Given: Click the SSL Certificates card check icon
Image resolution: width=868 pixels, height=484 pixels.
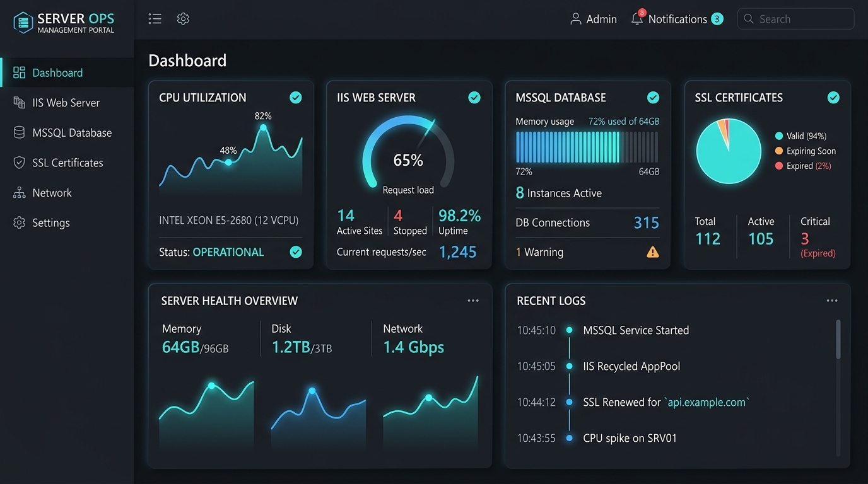Looking at the screenshot, I should (x=833, y=97).
